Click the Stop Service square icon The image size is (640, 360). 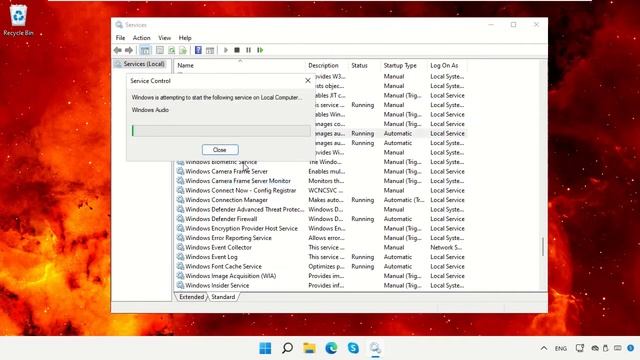237,50
